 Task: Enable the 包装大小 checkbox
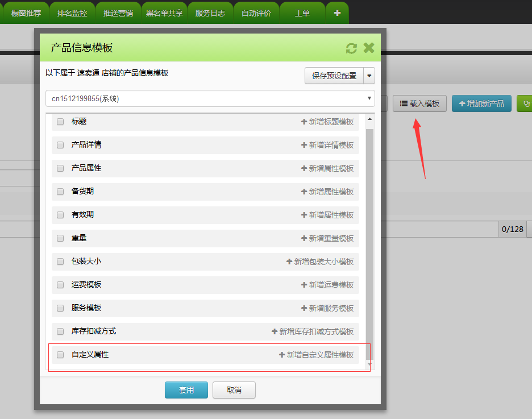[x=60, y=262]
